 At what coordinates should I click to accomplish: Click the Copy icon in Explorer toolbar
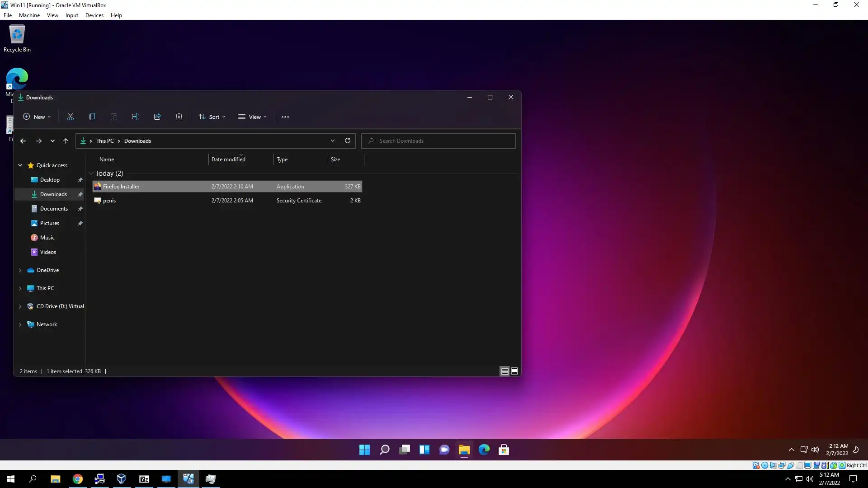pyautogui.click(x=92, y=117)
